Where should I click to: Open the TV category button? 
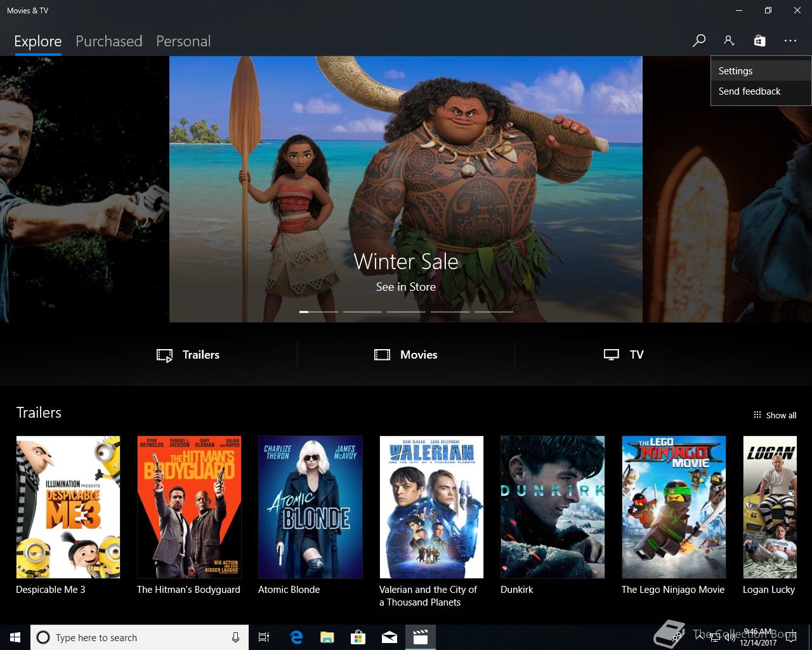point(624,355)
